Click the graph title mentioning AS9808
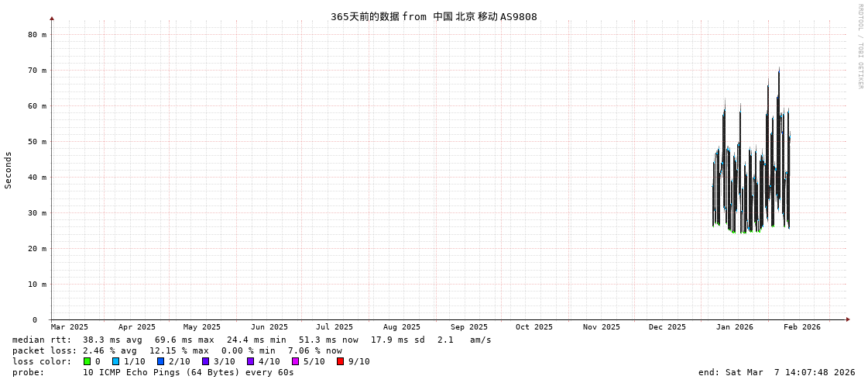The height and width of the screenshot is (383, 868). point(434,16)
